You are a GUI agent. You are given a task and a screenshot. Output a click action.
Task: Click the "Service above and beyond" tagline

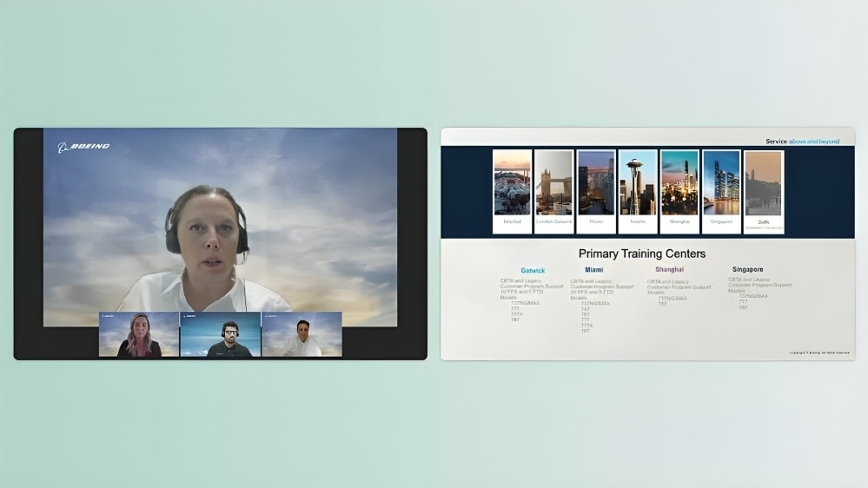pyautogui.click(x=802, y=142)
